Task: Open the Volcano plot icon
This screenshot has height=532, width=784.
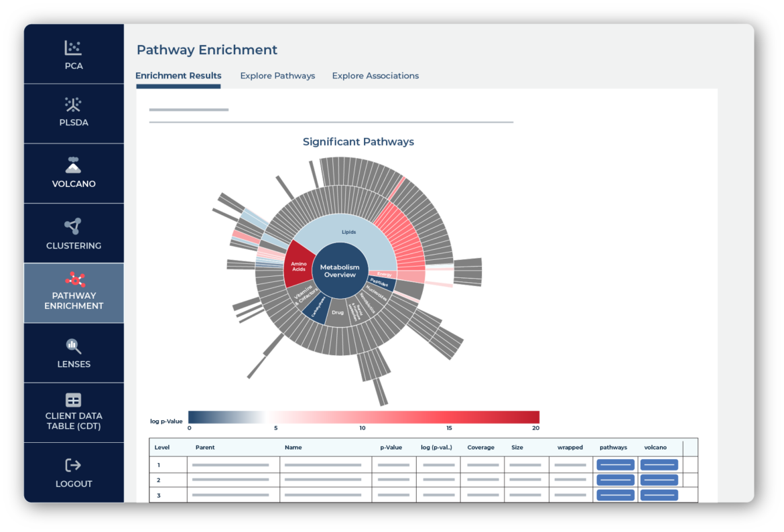Action: [73, 165]
